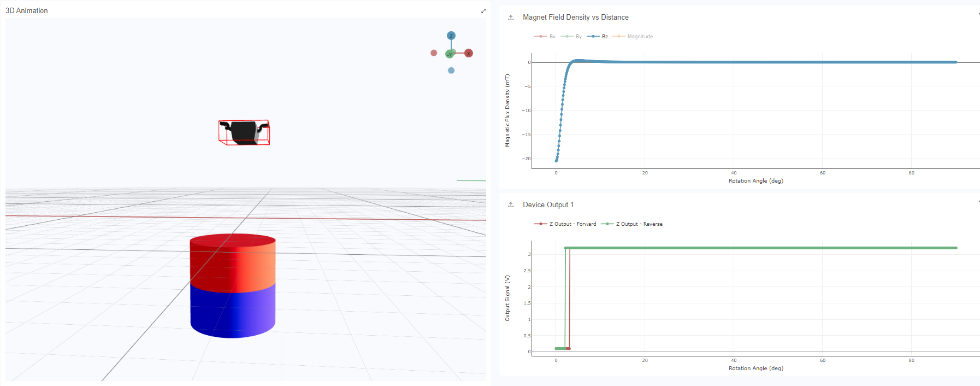The image size is (980, 386).
Task: Toggle Z Output - Reverse legend entry
Action: click(x=632, y=224)
